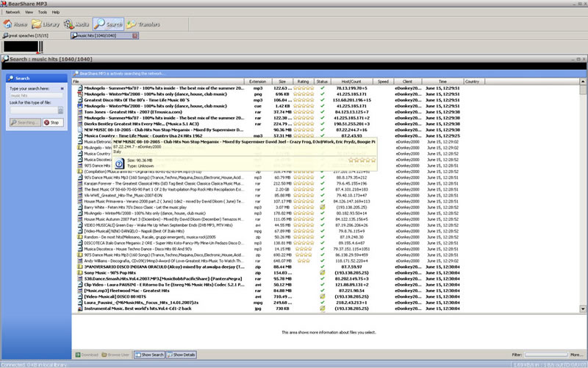This screenshot has width=588, height=368.
Task: Click file icon of Fleetwood Mac Greatest Hits
Action: [x=80, y=291]
